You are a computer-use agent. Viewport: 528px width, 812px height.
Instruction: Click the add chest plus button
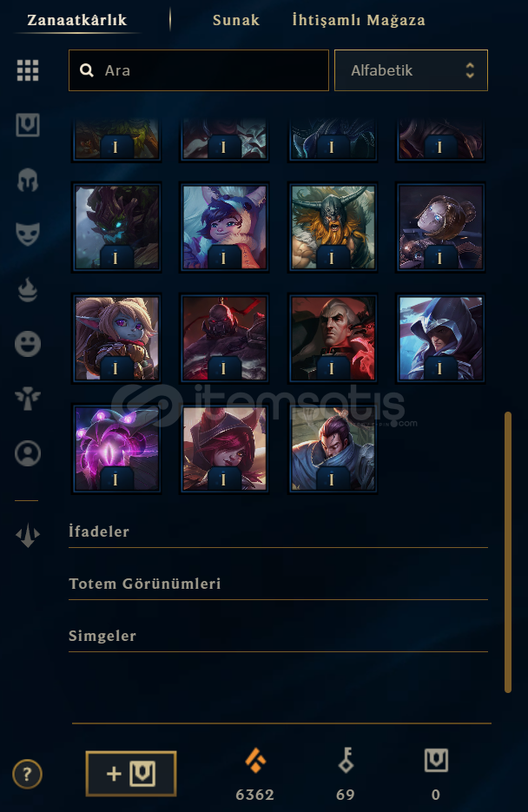131,774
